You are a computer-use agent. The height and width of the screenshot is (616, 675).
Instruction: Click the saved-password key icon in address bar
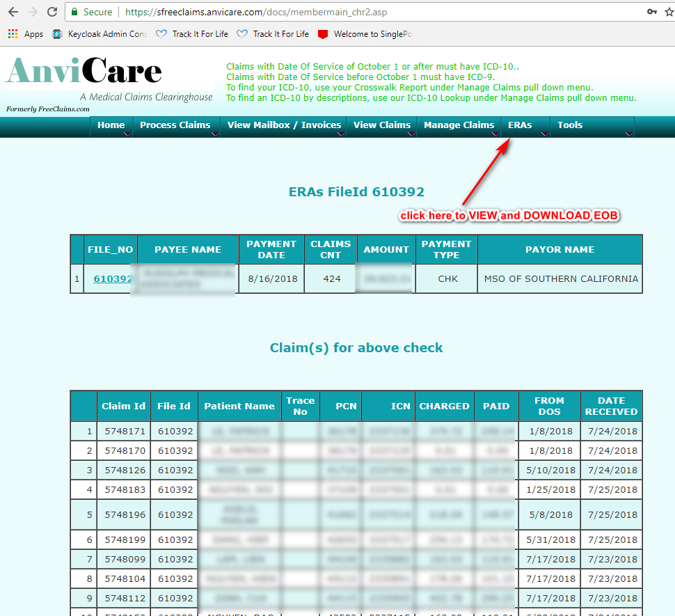[x=652, y=12]
